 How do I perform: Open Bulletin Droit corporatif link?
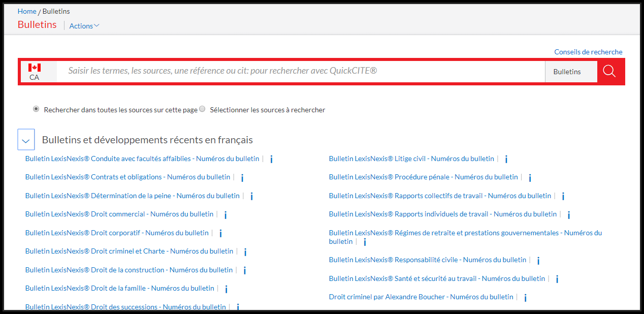(x=117, y=233)
